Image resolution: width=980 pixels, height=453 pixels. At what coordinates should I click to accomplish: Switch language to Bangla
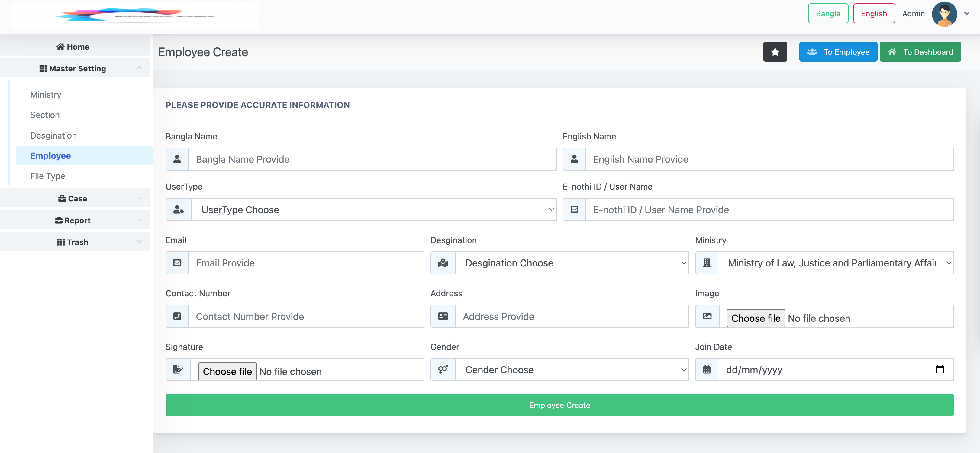[x=828, y=14]
